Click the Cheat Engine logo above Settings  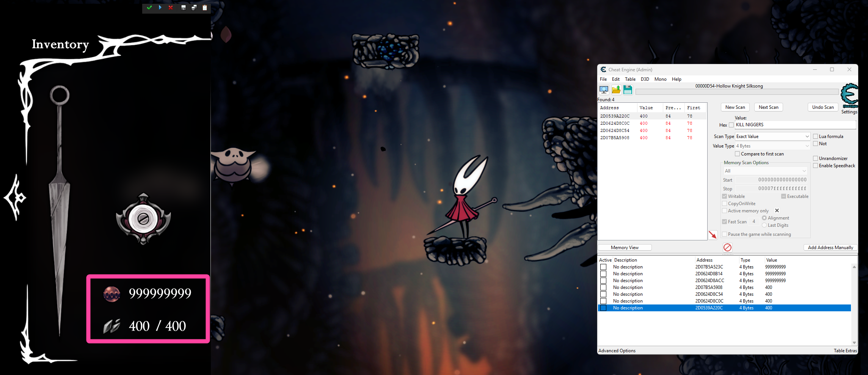coord(849,95)
